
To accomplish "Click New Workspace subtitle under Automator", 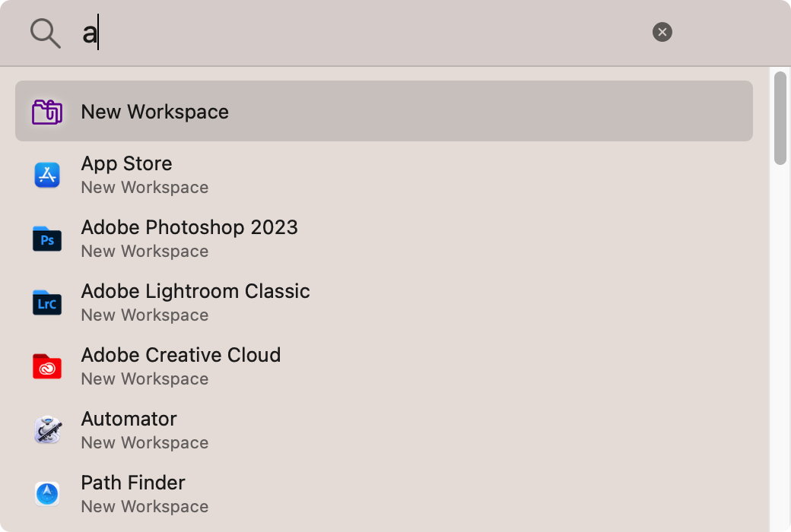I will pos(145,442).
